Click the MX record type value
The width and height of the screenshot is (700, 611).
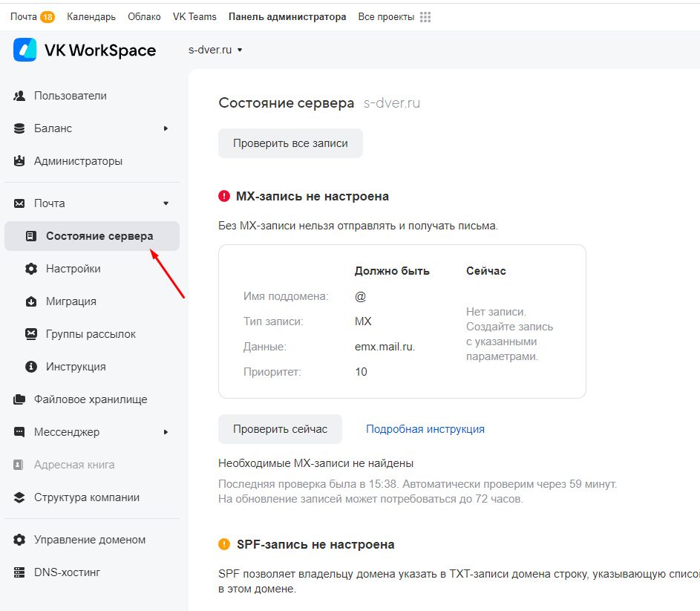(x=363, y=321)
